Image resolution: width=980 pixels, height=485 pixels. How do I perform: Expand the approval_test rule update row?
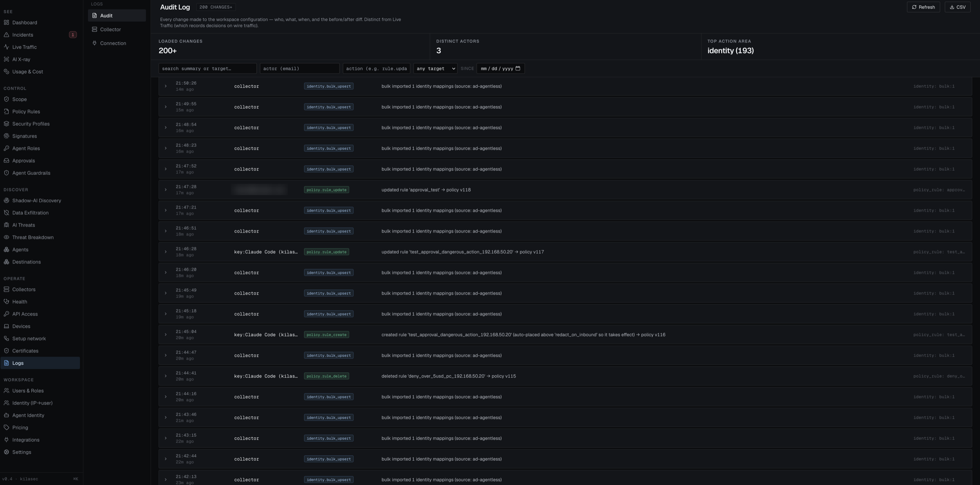point(165,190)
